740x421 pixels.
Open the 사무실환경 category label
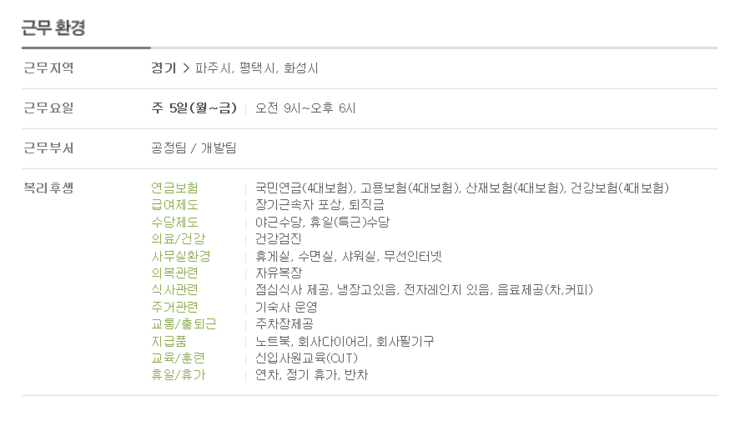(x=181, y=256)
